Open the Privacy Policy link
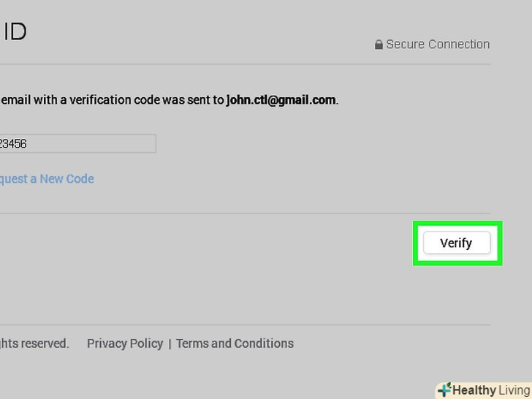 pyautogui.click(x=125, y=343)
